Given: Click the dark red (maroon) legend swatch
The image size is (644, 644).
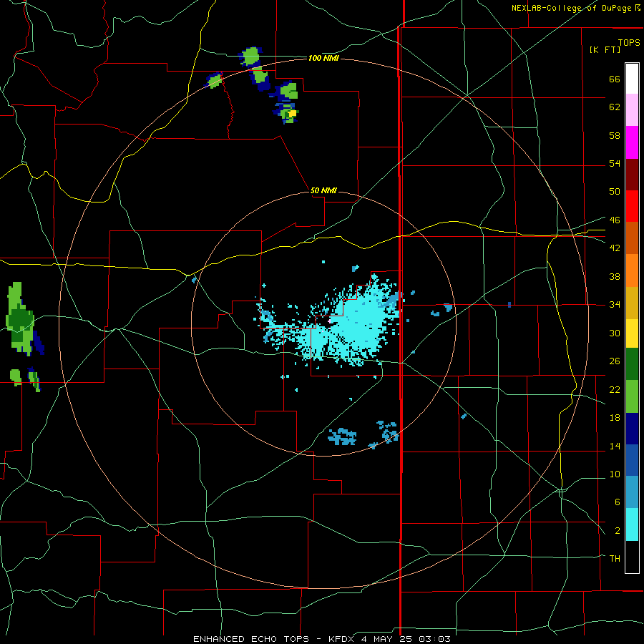Looking at the screenshot, I should (632, 175).
